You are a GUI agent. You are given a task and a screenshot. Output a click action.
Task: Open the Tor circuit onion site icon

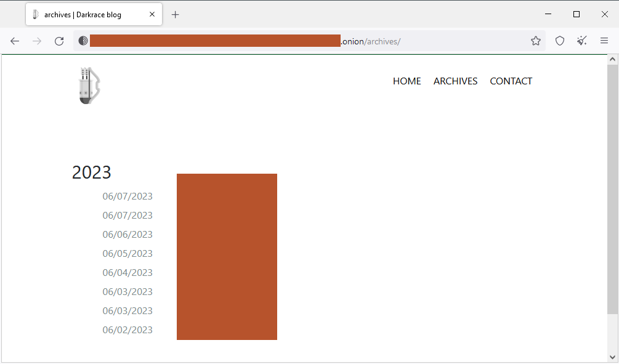click(x=83, y=41)
